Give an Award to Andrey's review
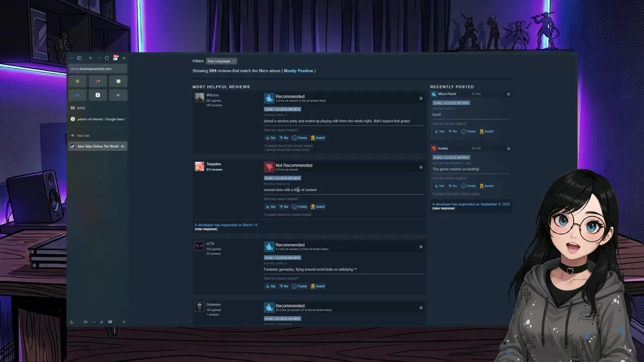The width and height of the screenshot is (644, 362). [x=487, y=186]
